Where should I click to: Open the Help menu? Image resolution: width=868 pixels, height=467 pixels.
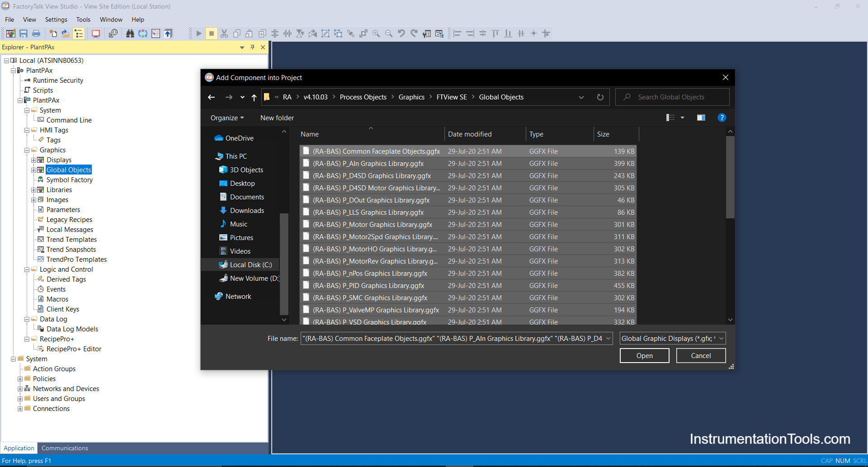tap(138, 19)
